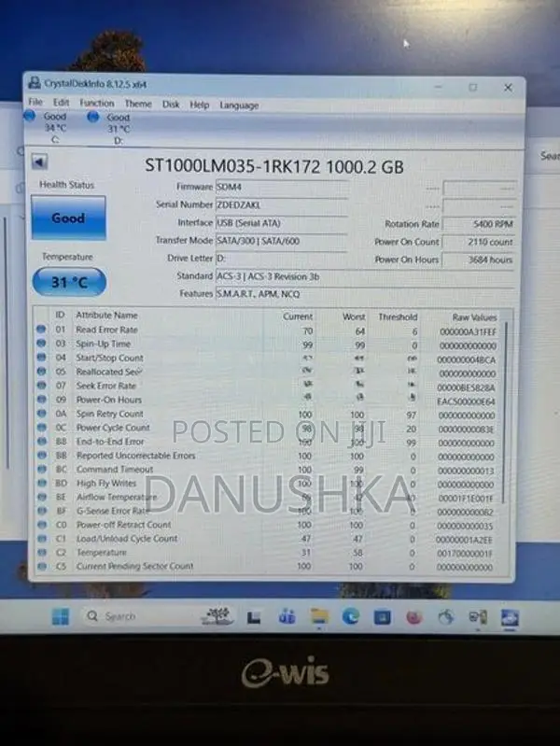Open Task View from the taskbar

pos(254,617)
